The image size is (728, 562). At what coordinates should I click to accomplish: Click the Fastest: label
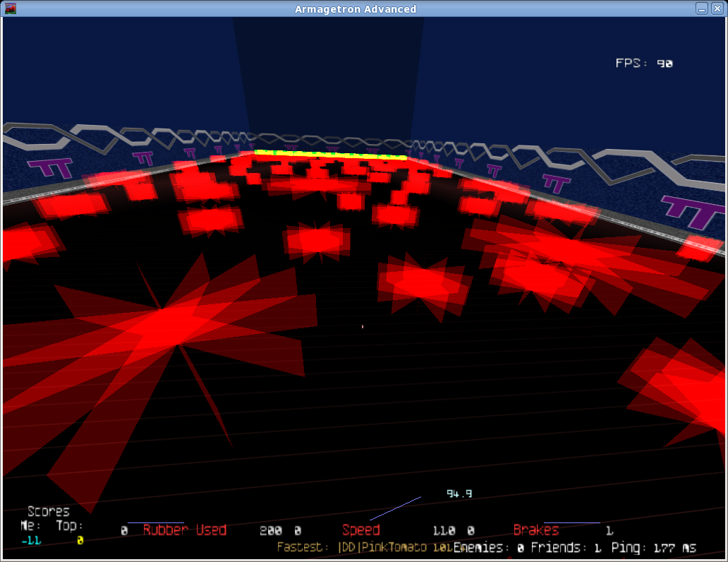pos(303,547)
